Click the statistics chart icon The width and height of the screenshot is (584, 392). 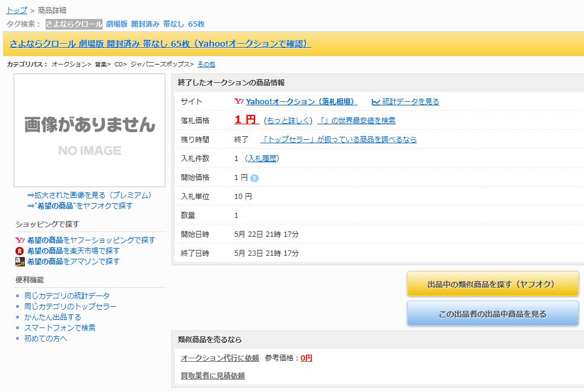pyautogui.click(x=376, y=101)
